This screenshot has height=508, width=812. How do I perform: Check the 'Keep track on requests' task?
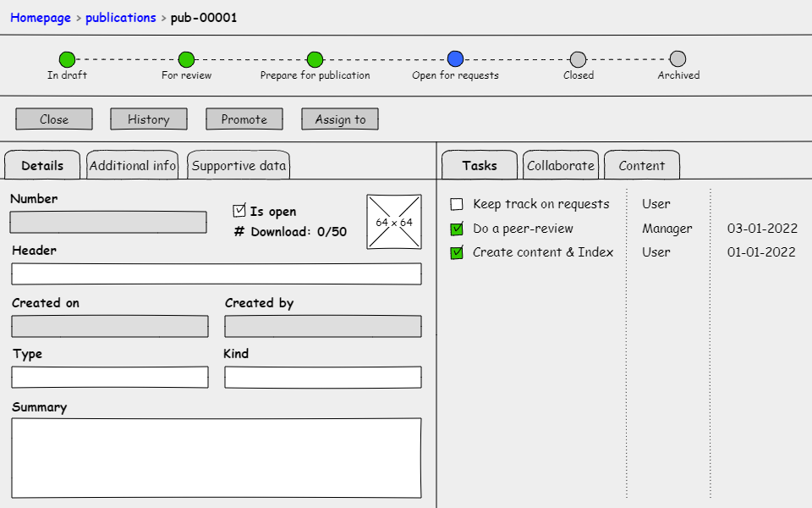click(x=457, y=204)
